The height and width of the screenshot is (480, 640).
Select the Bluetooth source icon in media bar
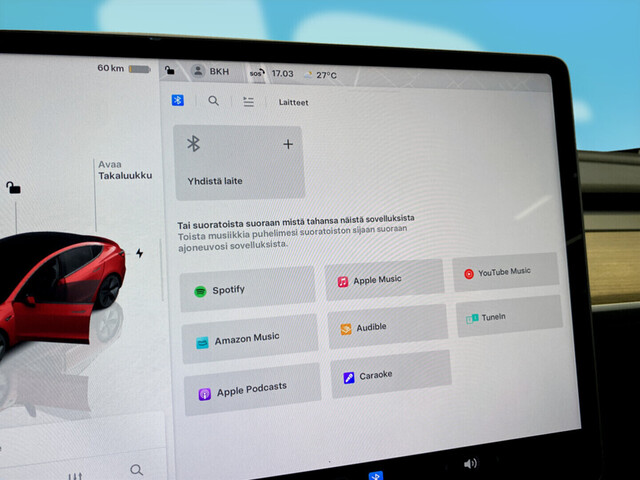pos(178,100)
